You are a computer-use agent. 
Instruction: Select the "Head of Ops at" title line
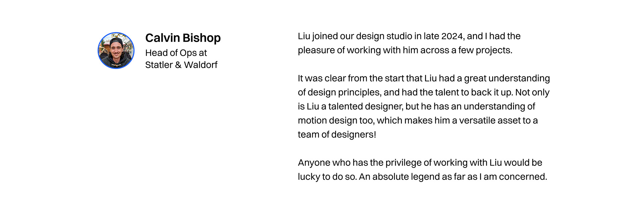176,53
